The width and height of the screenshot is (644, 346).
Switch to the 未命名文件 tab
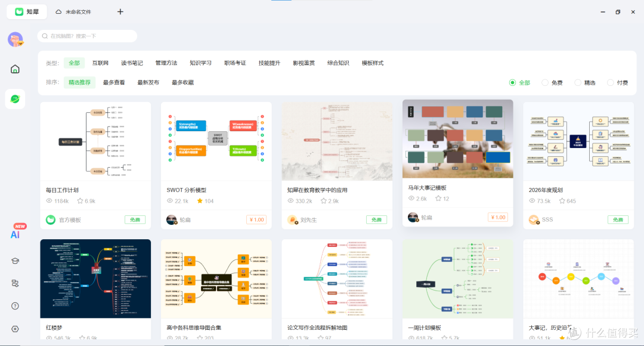coord(74,12)
